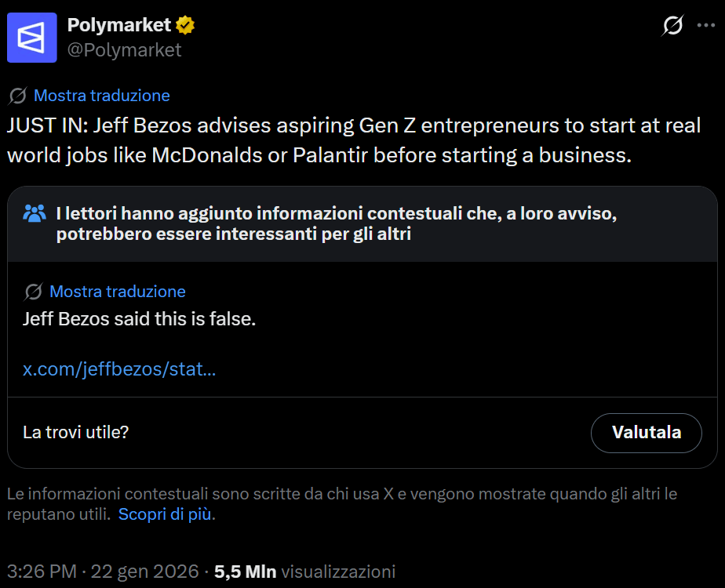Click the community note people icon
The height and width of the screenshot is (588, 725).
(x=35, y=212)
